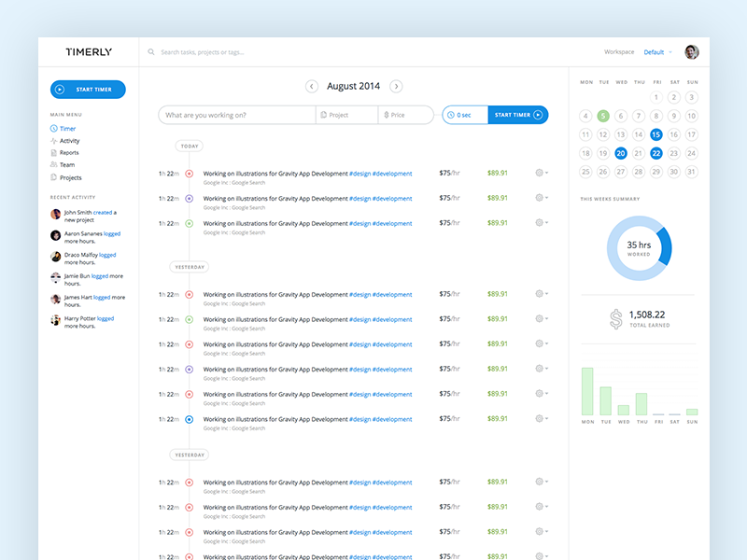The width and height of the screenshot is (747, 560).
Task: Click next month arrow beside August 2014
Action: [x=396, y=85]
